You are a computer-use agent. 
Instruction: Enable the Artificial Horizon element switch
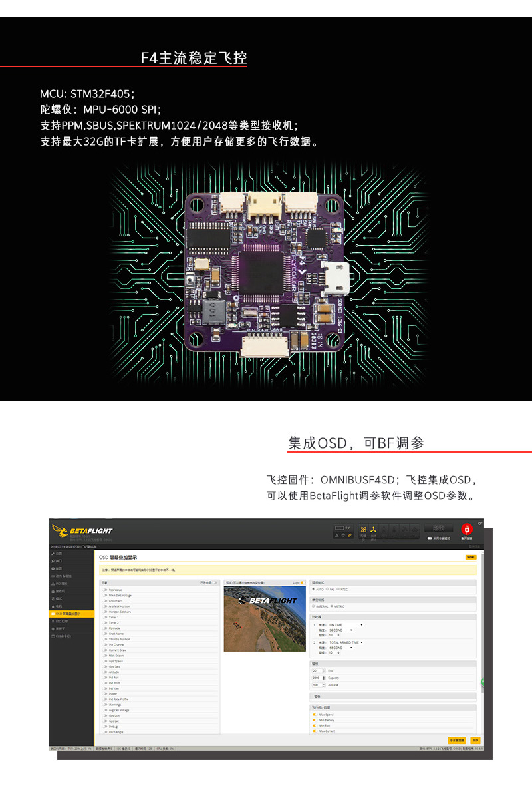click(x=105, y=606)
